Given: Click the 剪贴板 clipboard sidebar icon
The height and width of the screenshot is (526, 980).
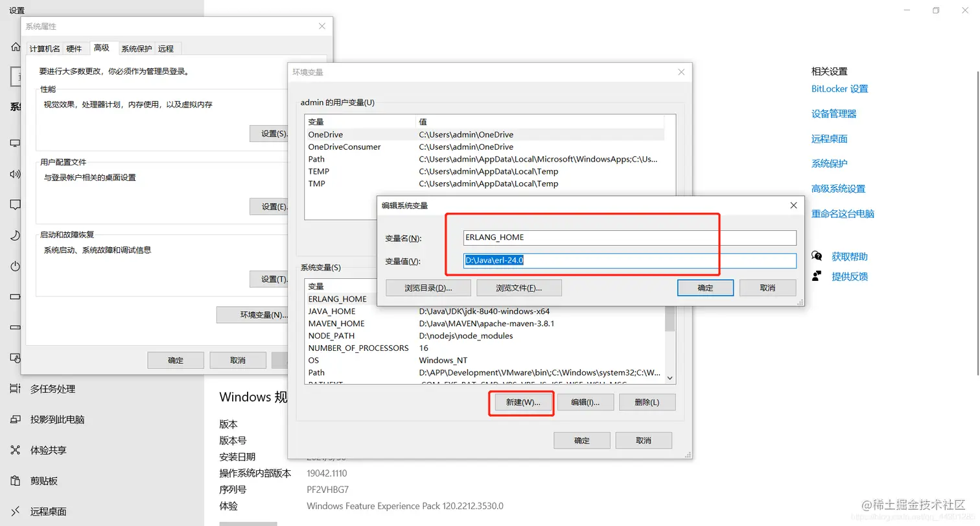Looking at the screenshot, I should point(15,481).
